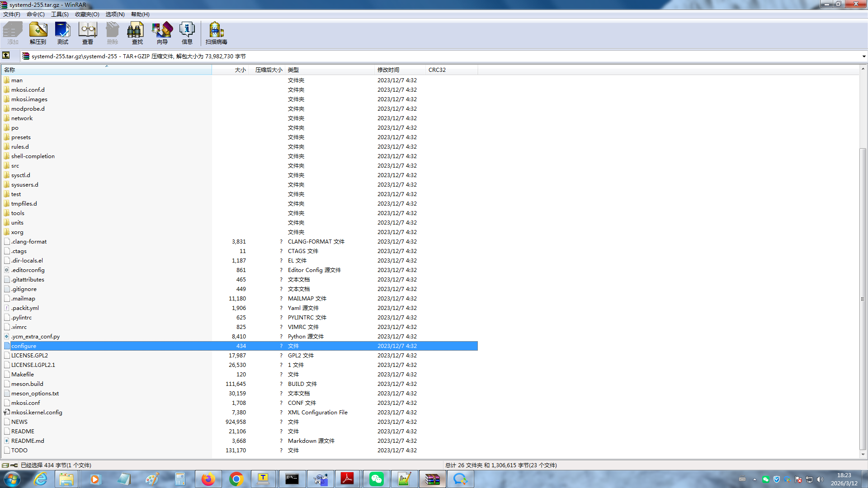The height and width of the screenshot is (488, 868).
Task: Open the 文件(F) menu
Action: (x=12, y=14)
